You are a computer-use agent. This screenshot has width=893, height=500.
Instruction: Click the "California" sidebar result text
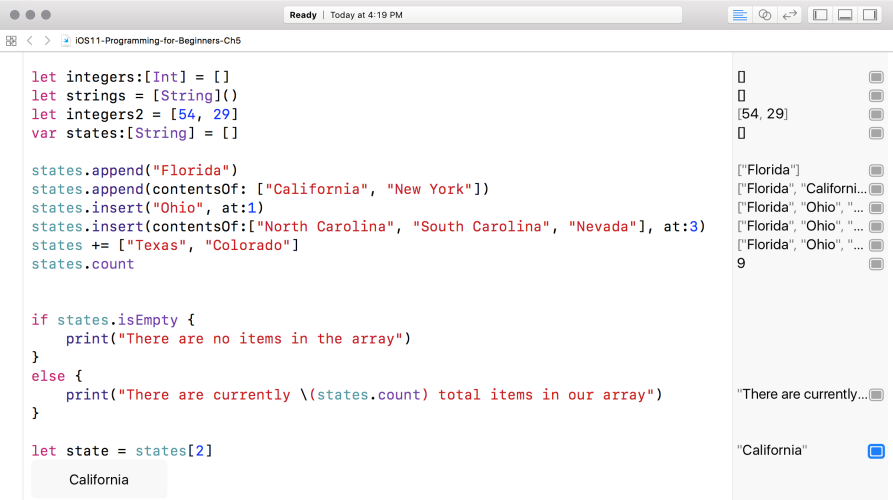772,450
